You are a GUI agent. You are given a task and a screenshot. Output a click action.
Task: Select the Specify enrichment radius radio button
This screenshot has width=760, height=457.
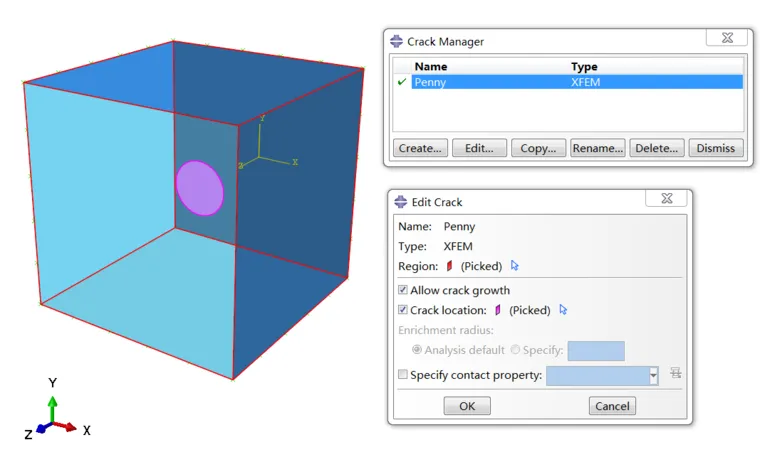click(x=515, y=349)
